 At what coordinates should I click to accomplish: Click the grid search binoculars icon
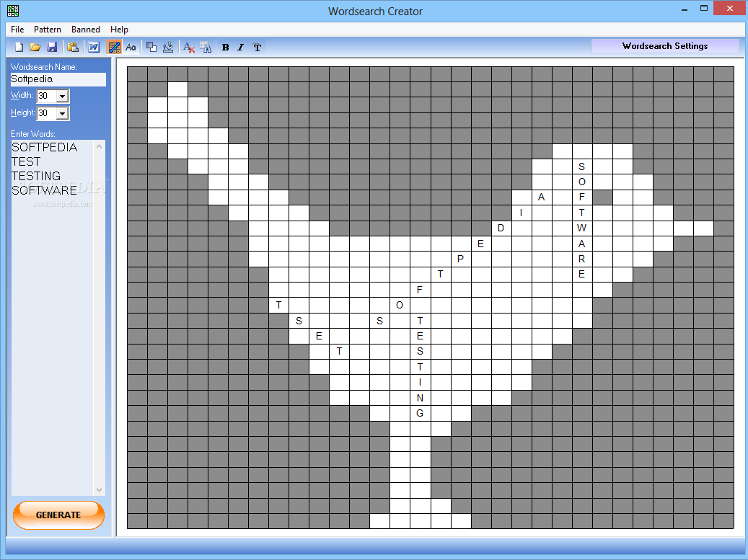pyautogui.click(x=206, y=47)
